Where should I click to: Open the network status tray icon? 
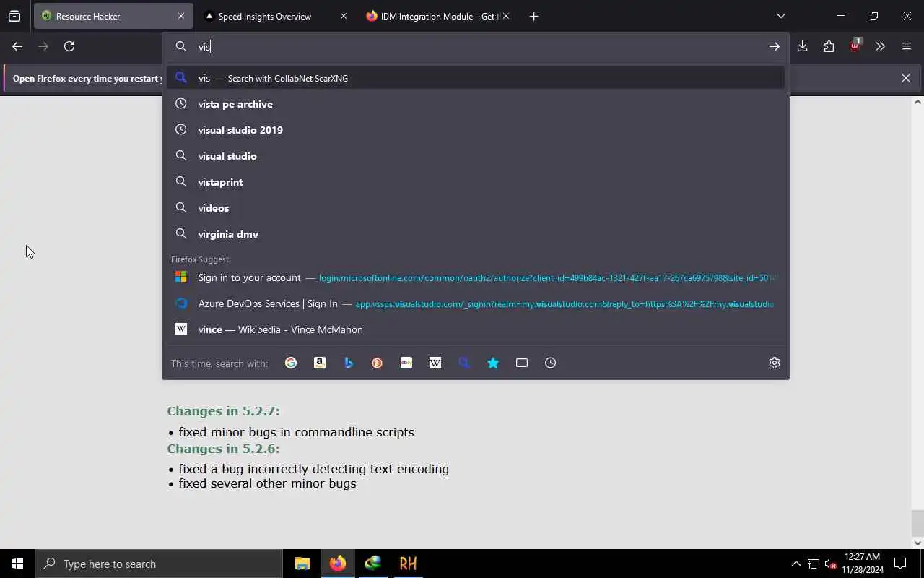coord(814,564)
